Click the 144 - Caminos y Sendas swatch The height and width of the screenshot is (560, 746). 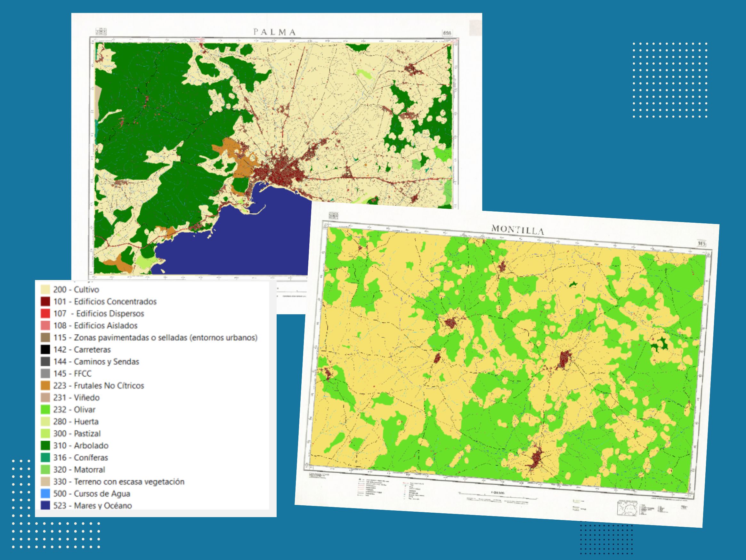[x=45, y=361]
